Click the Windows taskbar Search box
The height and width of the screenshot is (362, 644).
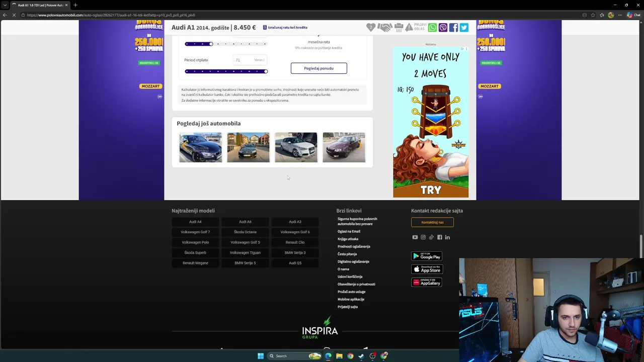(x=294, y=356)
